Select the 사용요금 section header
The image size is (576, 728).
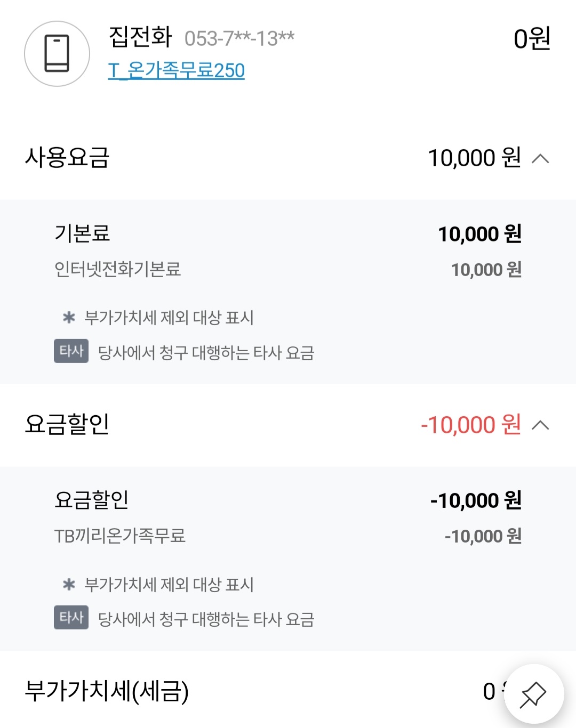288,158
